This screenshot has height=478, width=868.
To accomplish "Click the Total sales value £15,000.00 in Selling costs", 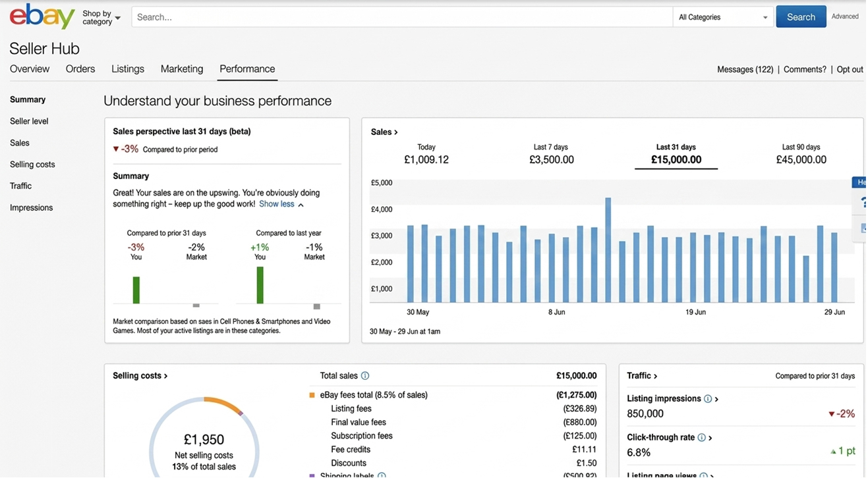I will click(x=577, y=376).
